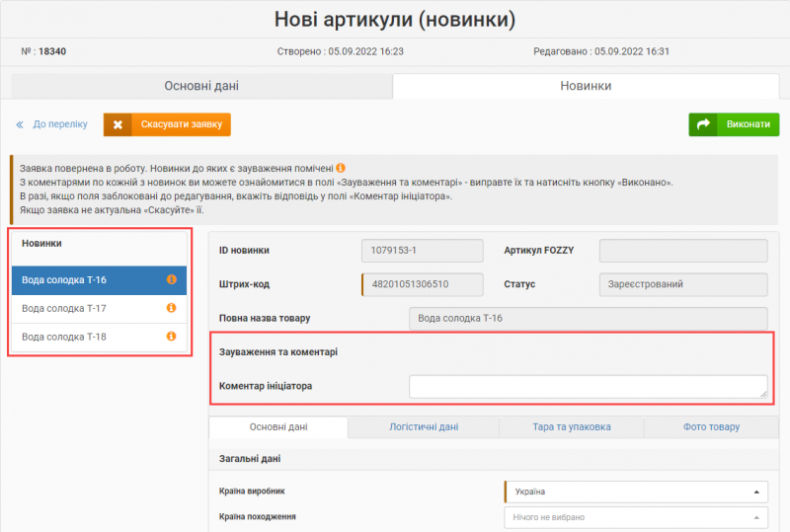790x532 pixels.
Task: Click the Артикул FOZZY label
Action: point(539,251)
